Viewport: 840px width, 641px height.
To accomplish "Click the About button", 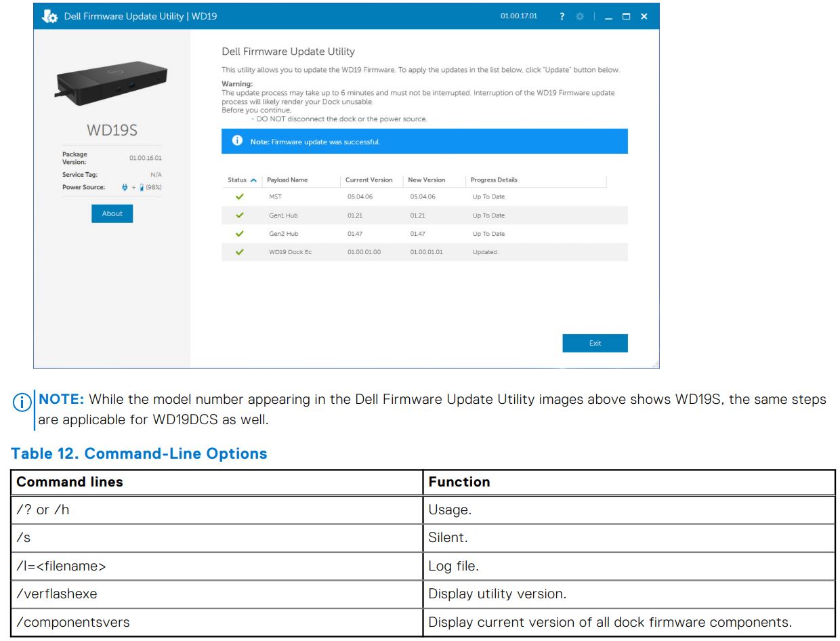I will coord(112,213).
